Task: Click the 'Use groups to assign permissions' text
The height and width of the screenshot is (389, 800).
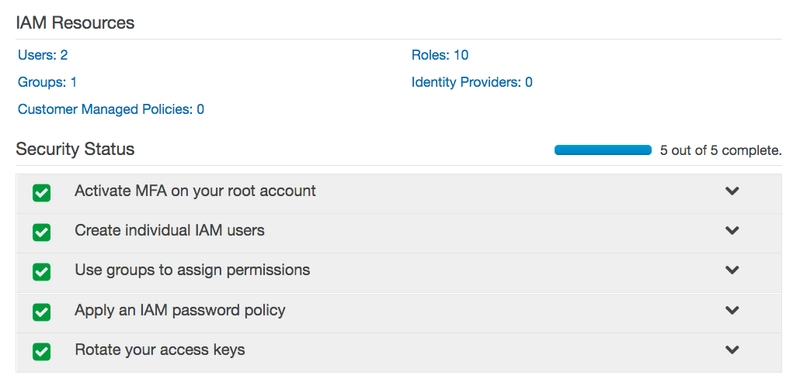Action: click(192, 270)
